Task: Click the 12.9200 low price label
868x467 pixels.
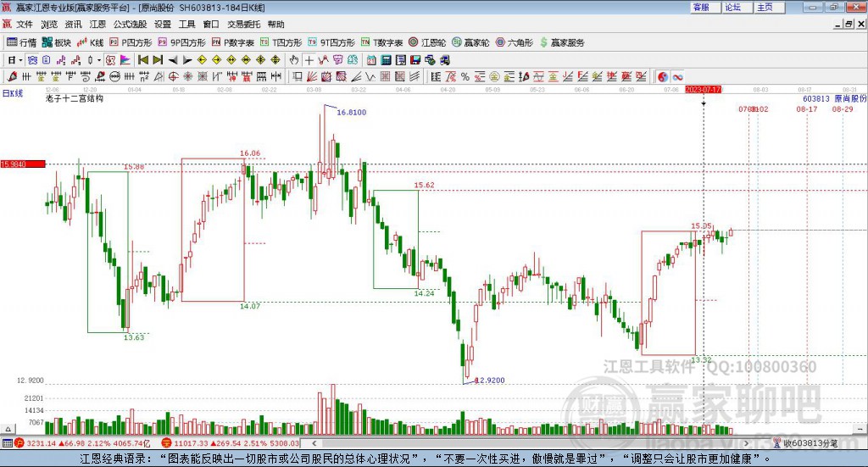Action: tap(490, 381)
